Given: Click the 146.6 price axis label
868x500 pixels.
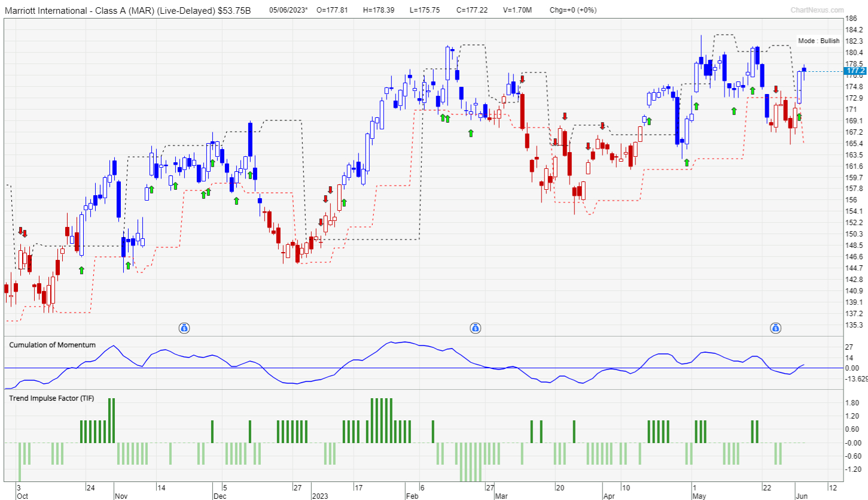Looking at the screenshot, I should [854, 257].
